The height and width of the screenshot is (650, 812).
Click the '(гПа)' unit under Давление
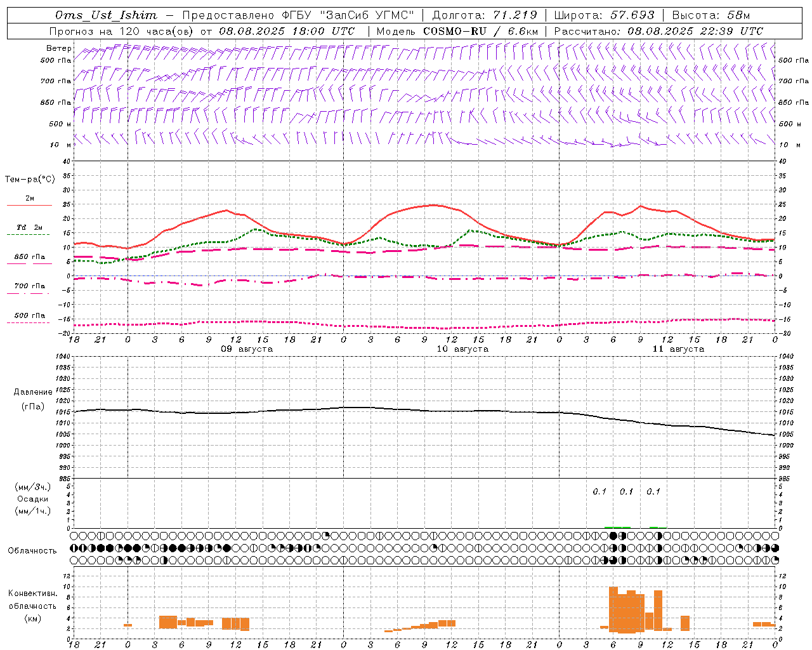(x=33, y=407)
